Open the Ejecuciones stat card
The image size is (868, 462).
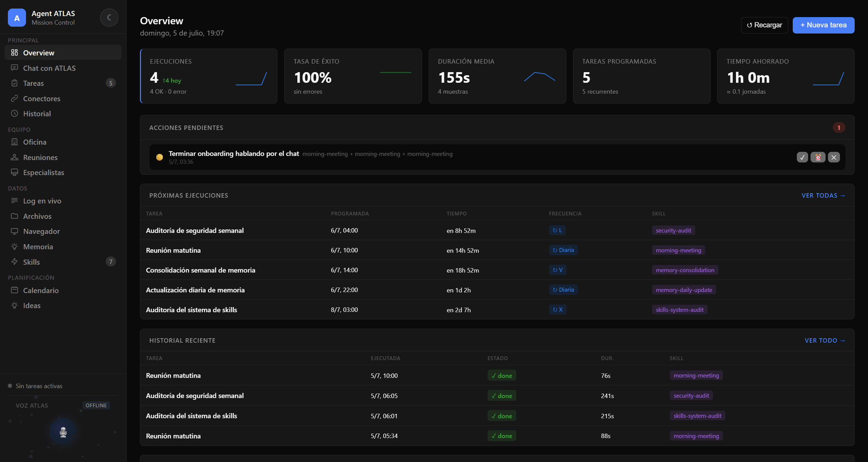point(209,76)
